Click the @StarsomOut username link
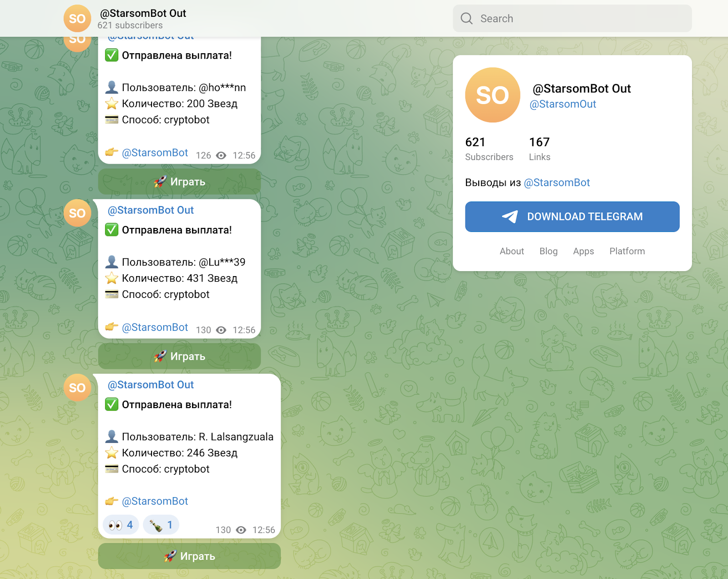 [x=563, y=104]
